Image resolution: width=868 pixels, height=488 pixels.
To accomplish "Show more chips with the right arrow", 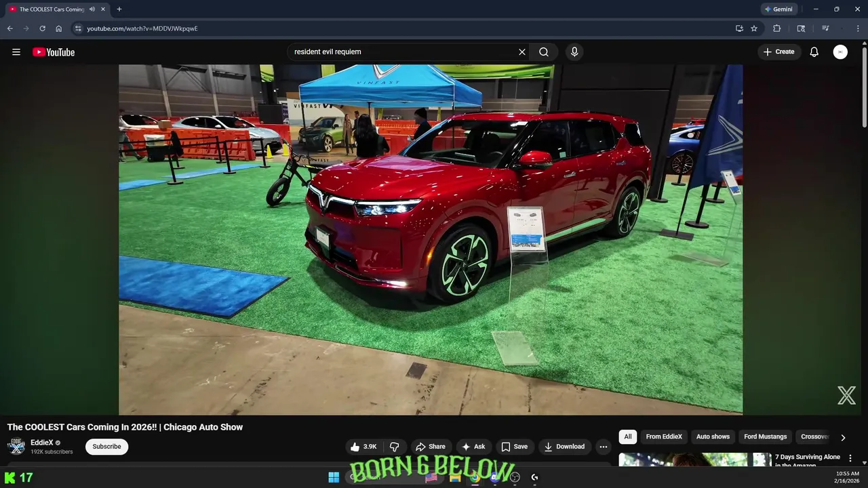I will (843, 437).
